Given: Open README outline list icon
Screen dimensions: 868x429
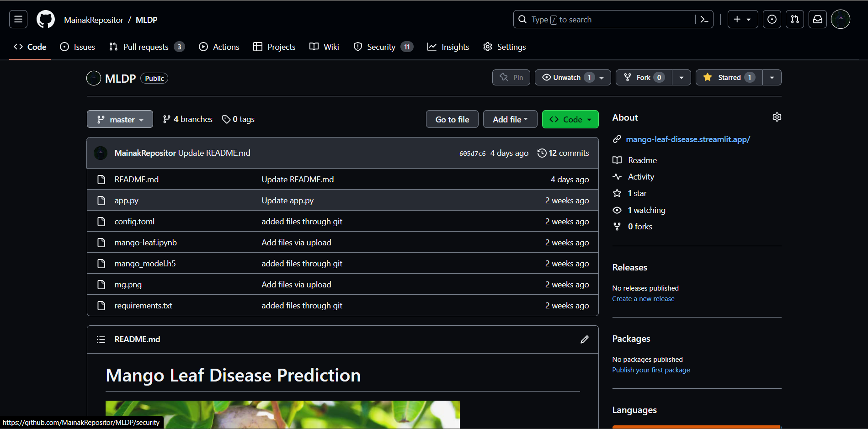Looking at the screenshot, I should [x=101, y=339].
